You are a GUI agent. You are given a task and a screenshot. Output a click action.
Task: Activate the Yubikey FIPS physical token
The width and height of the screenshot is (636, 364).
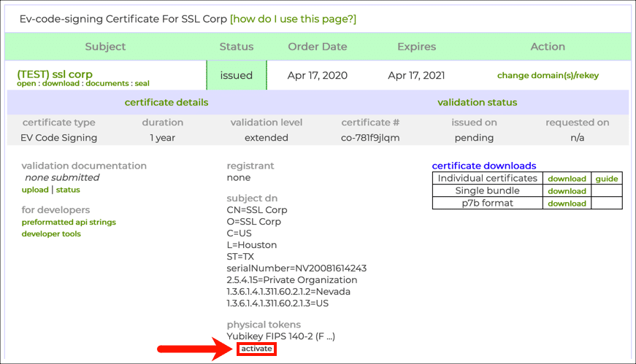tap(256, 349)
